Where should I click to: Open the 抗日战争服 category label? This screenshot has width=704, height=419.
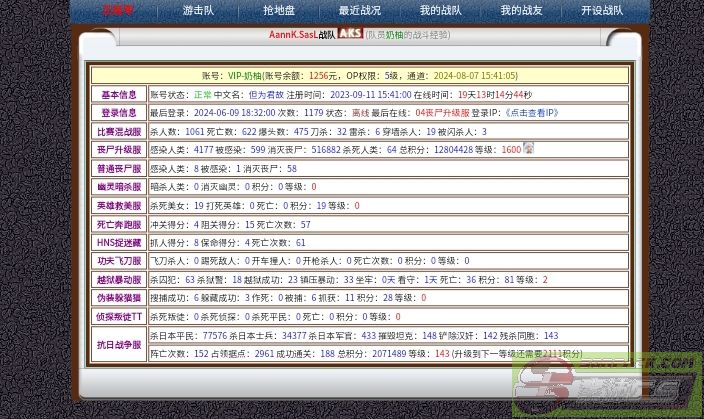click(119, 344)
